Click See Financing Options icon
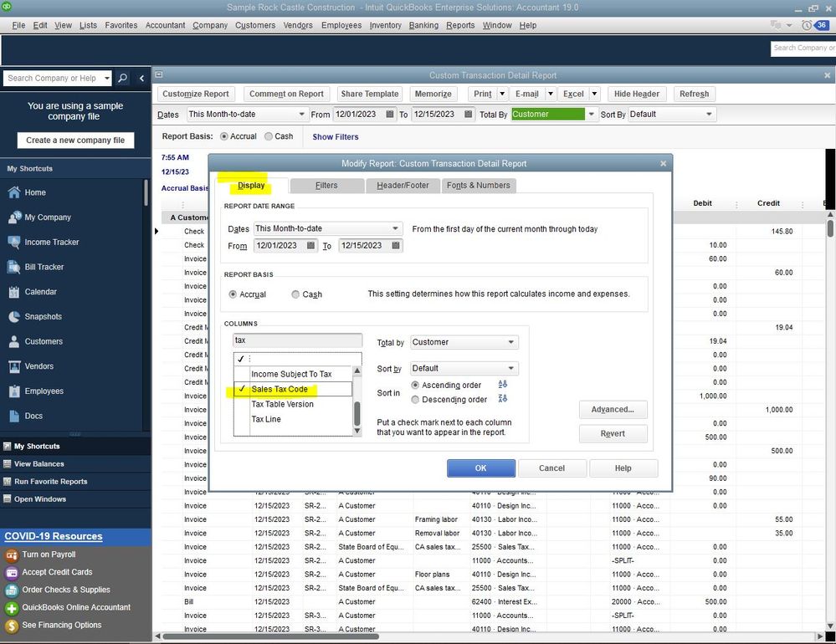The height and width of the screenshot is (644, 836). coord(11,626)
